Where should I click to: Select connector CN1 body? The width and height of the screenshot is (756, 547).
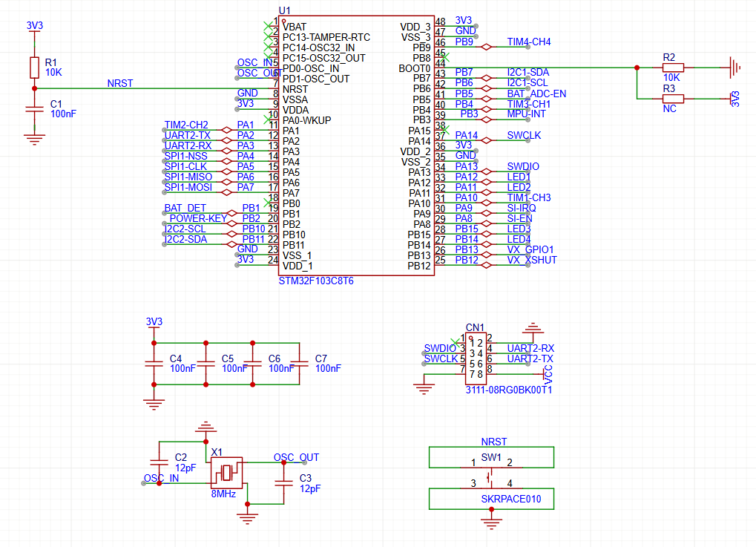point(476,358)
